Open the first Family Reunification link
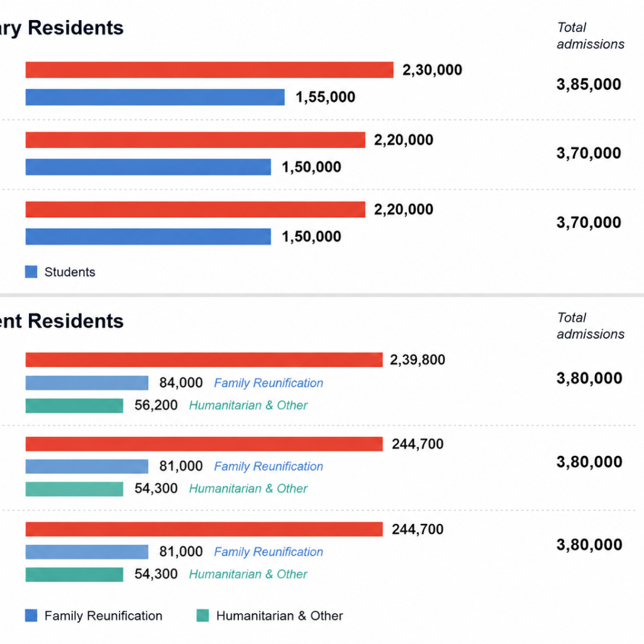 point(269,383)
